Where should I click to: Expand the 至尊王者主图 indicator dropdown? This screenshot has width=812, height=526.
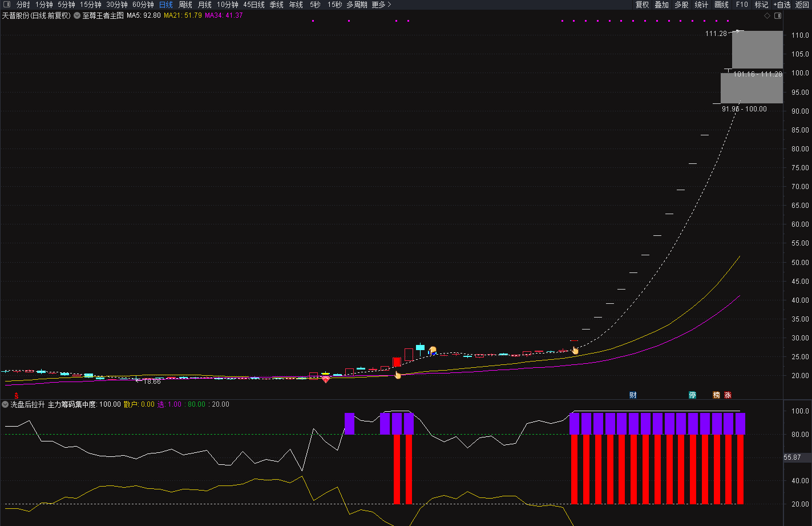tap(77, 15)
